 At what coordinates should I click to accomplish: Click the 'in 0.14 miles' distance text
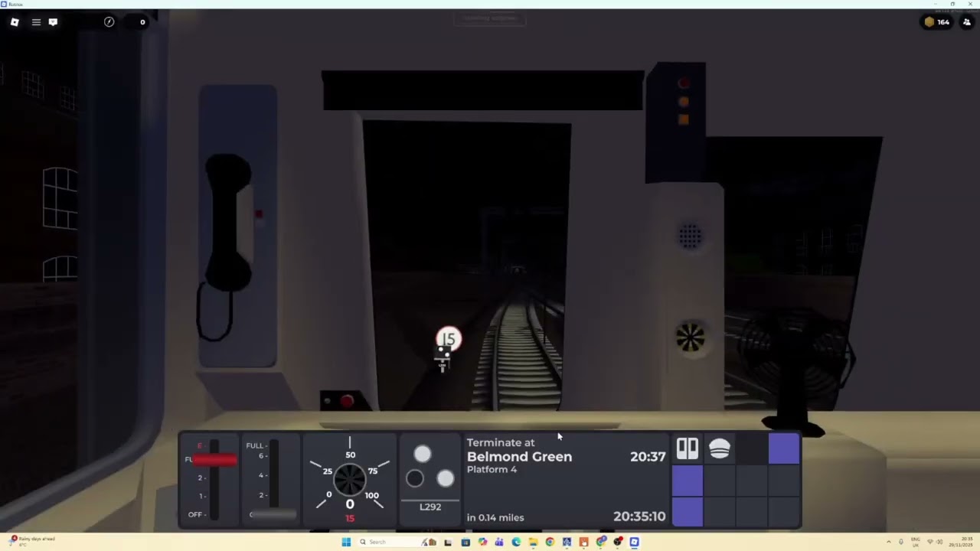tap(495, 517)
